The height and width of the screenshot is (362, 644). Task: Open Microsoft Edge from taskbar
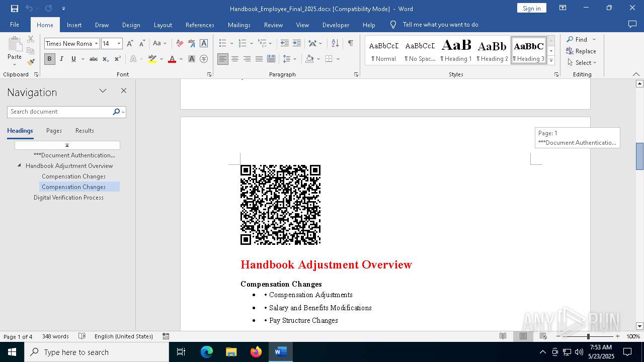[x=207, y=352]
